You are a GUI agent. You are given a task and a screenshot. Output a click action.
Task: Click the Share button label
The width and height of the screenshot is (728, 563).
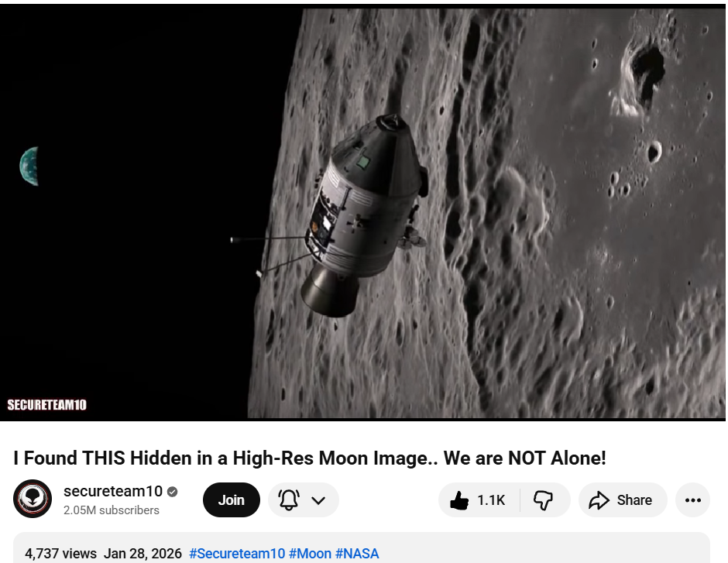(634, 500)
